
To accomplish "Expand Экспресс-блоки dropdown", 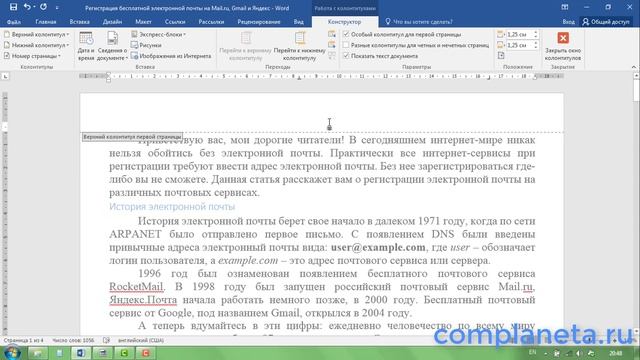I will [159, 35].
